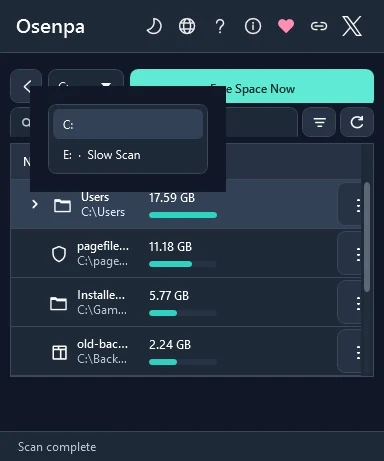Click the C:\Users path text

point(103,212)
